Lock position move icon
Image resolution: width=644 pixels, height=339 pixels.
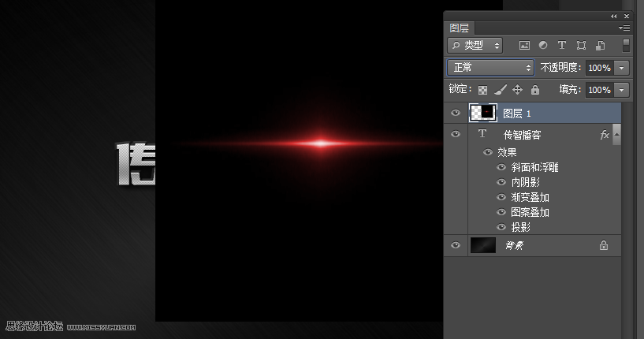point(518,90)
